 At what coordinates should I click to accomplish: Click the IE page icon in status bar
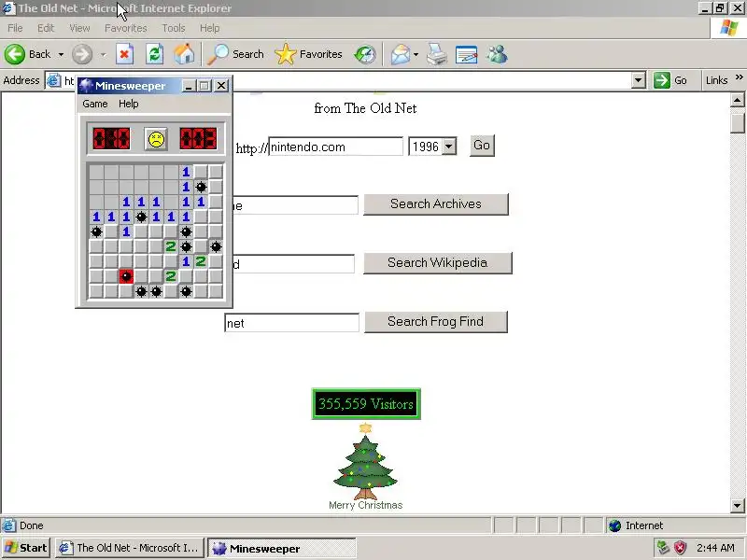point(8,525)
